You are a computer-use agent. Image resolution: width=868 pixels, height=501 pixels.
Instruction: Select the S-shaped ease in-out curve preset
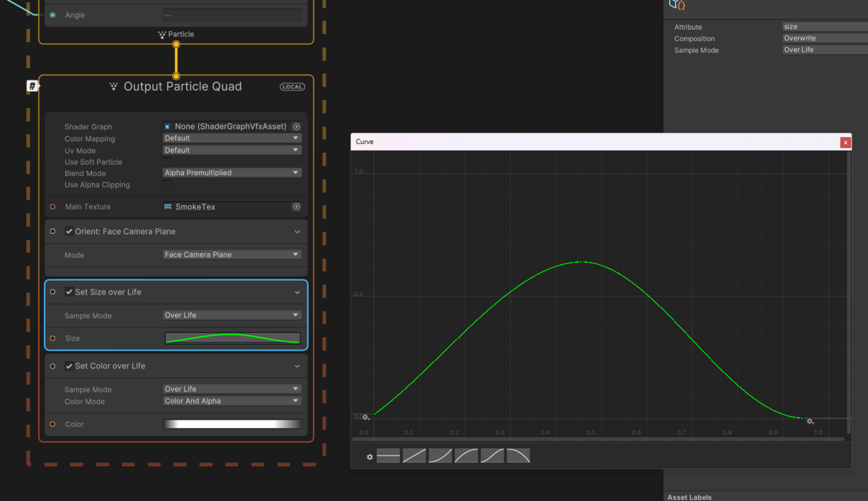(x=493, y=456)
